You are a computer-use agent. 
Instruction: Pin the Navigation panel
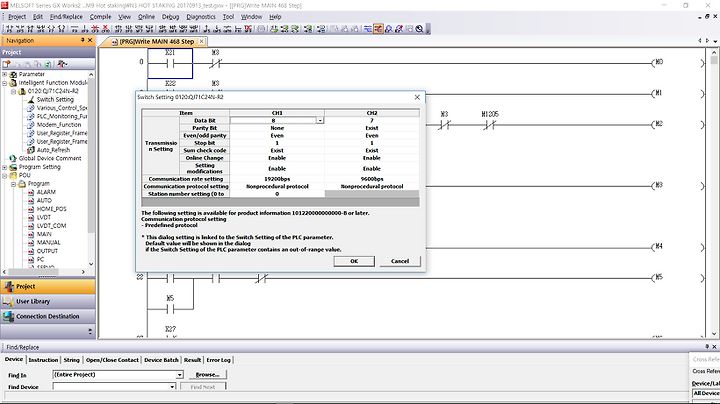83,40
